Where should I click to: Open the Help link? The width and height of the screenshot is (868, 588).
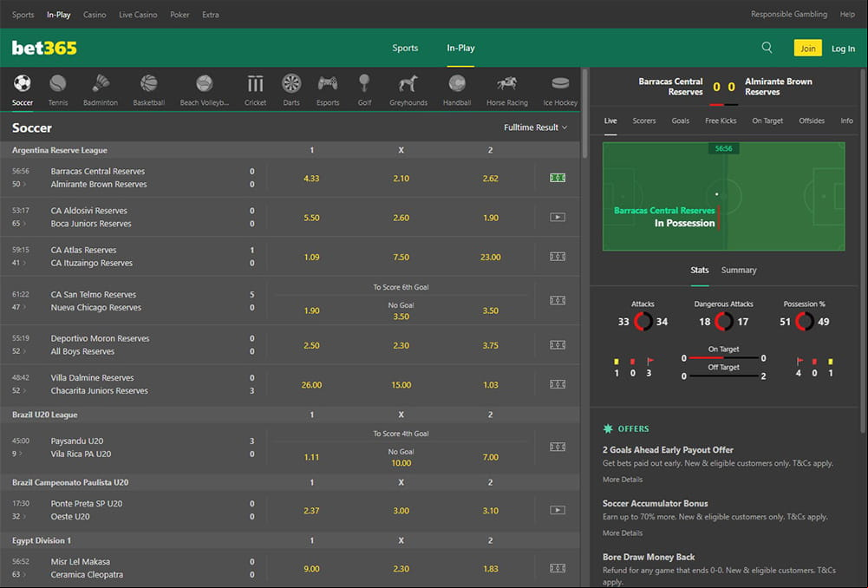pyautogui.click(x=847, y=15)
